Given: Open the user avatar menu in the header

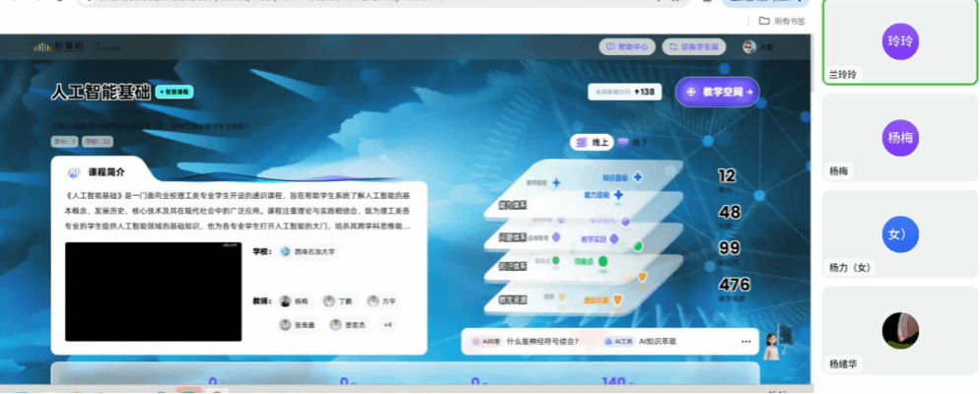Looking at the screenshot, I should pos(749,46).
